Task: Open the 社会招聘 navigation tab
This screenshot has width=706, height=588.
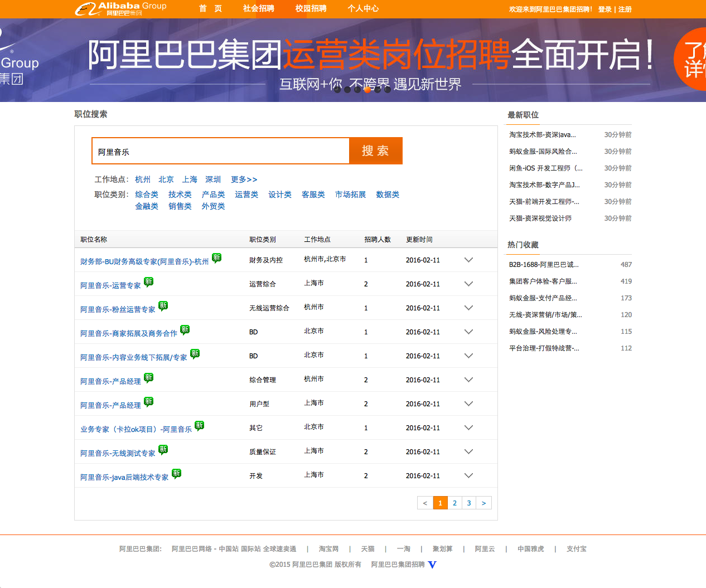Action: point(259,8)
